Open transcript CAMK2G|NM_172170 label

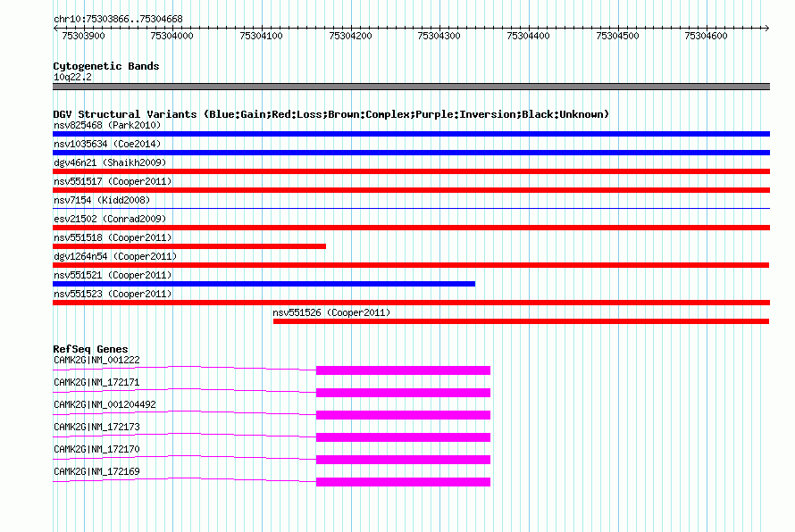pyautogui.click(x=96, y=449)
